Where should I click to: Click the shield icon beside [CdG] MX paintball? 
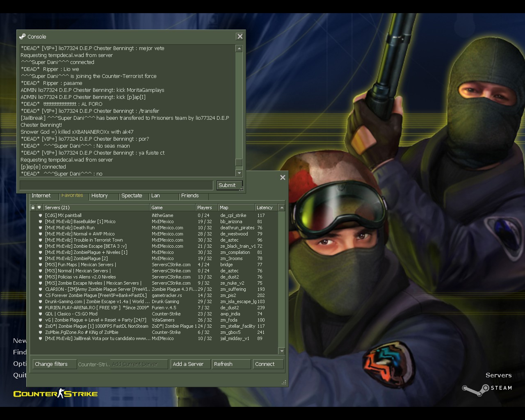41,215
